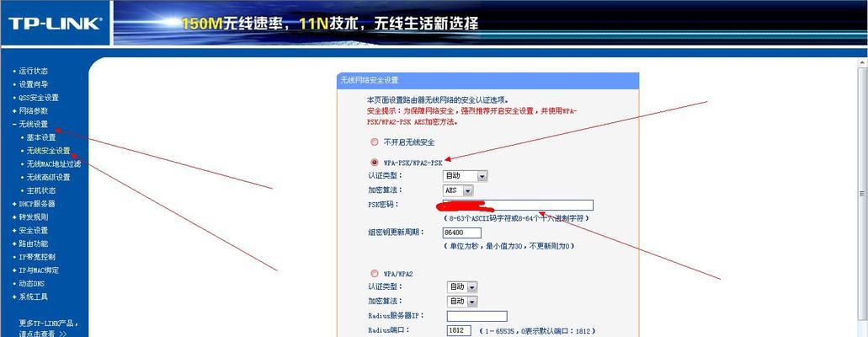Open 无线MAC地址过滤 submenu item
The width and height of the screenshot is (868, 337).
[x=54, y=164]
